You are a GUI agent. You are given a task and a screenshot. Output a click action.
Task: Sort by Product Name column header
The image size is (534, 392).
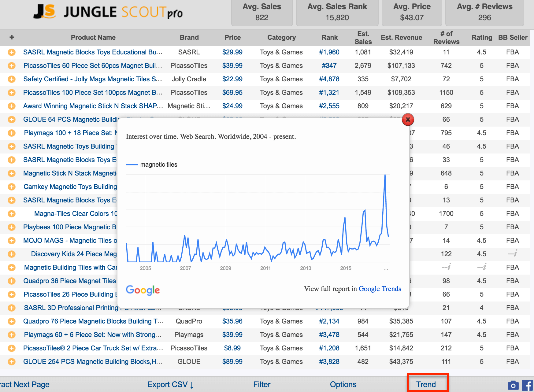tap(93, 37)
